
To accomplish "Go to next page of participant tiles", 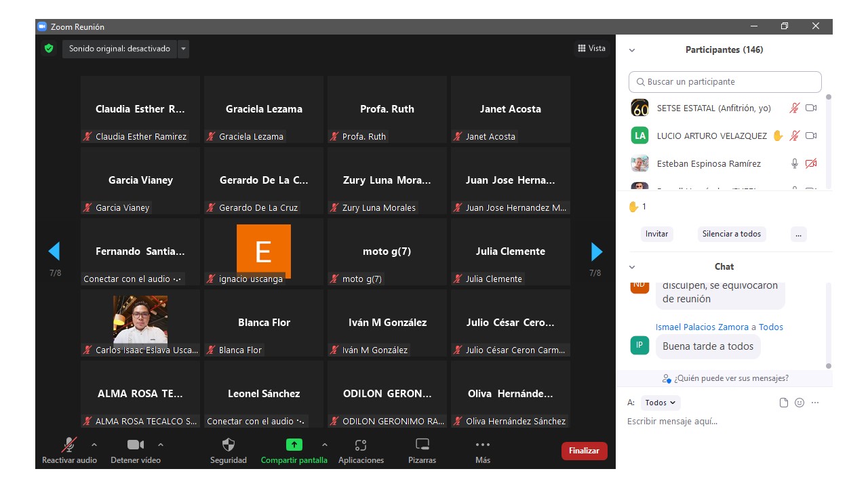I will (x=597, y=251).
